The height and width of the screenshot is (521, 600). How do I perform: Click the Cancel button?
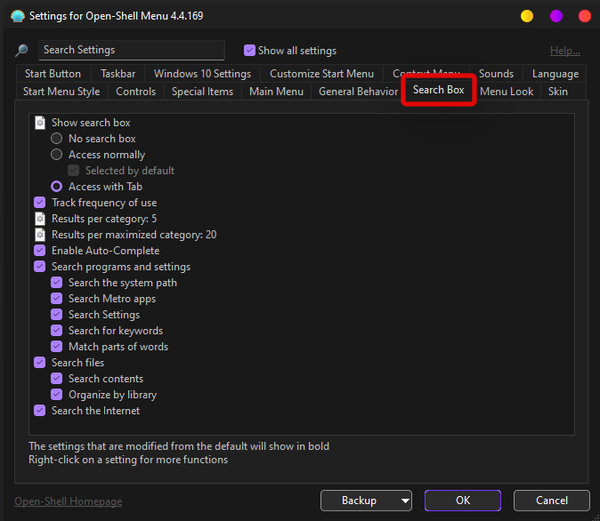coord(551,500)
